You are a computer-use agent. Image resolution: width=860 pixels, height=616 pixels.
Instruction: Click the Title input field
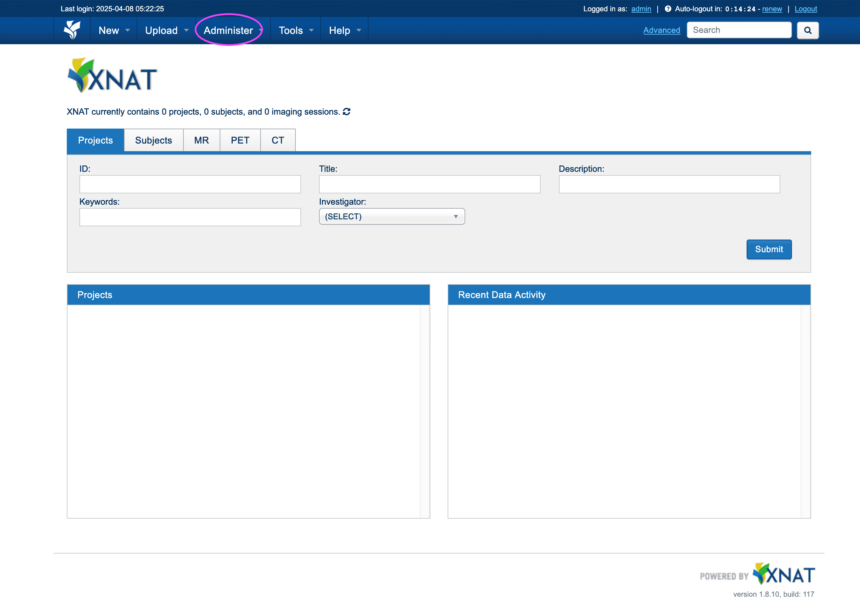[x=430, y=184]
